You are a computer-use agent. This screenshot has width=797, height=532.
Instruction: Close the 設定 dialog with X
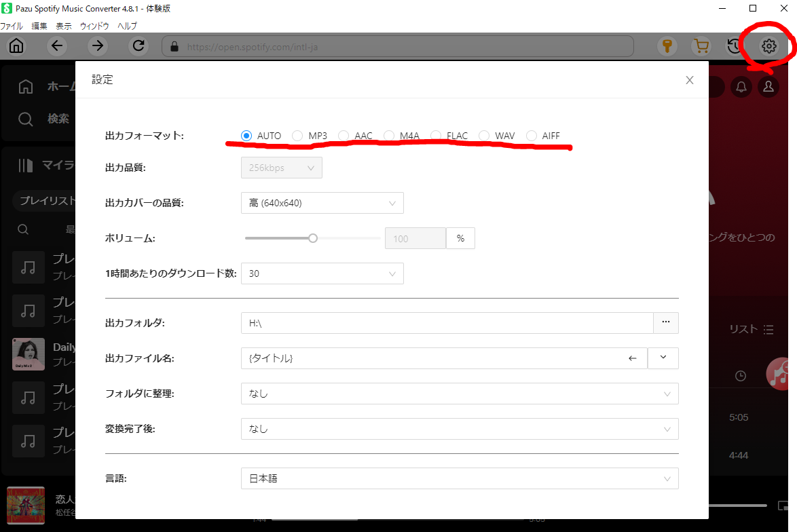[690, 80]
